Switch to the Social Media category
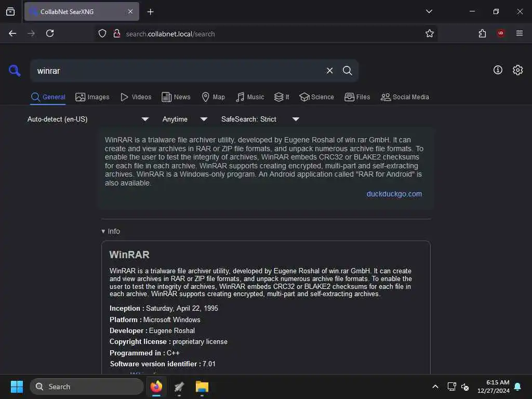 pyautogui.click(x=404, y=97)
